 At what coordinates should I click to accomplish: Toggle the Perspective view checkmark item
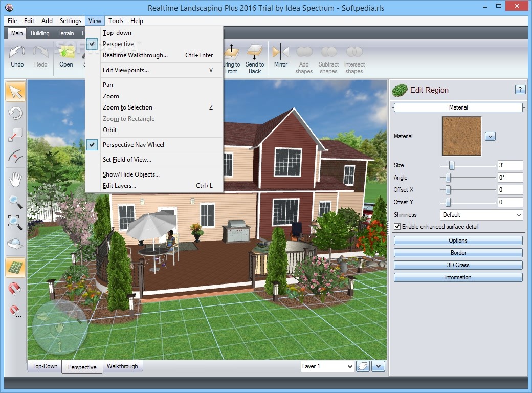[154, 44]
